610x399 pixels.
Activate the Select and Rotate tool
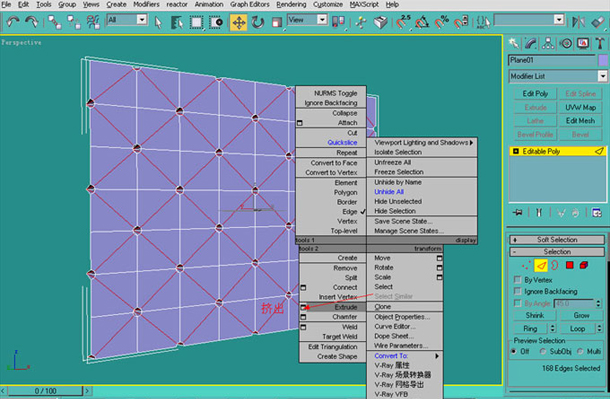click(x=258, y=23)
